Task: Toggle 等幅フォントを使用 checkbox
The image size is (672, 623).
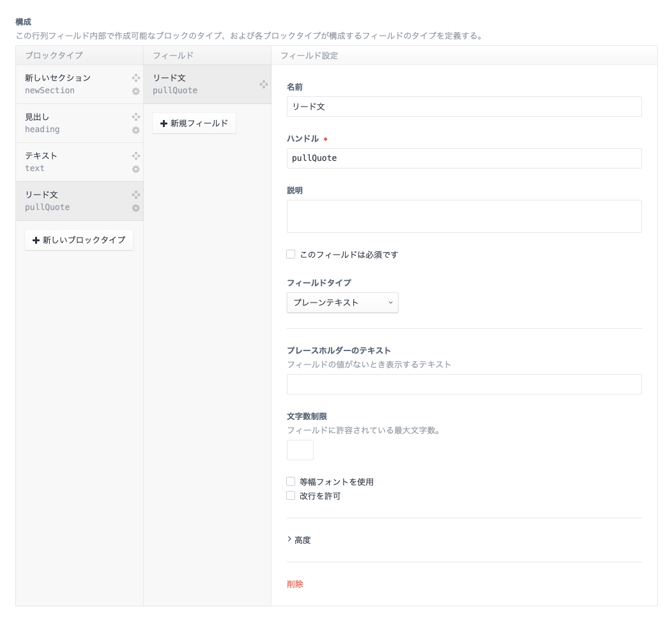Action: pos(291,481)
